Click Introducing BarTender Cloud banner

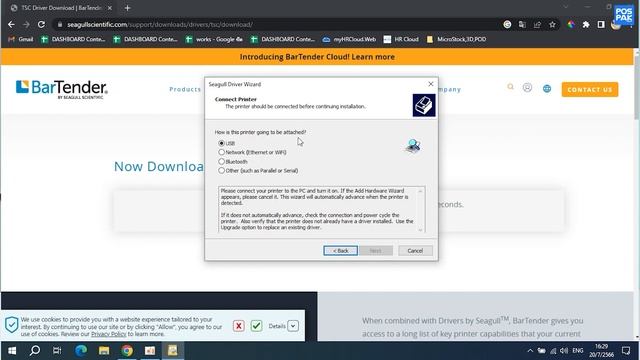click(317, 57)
